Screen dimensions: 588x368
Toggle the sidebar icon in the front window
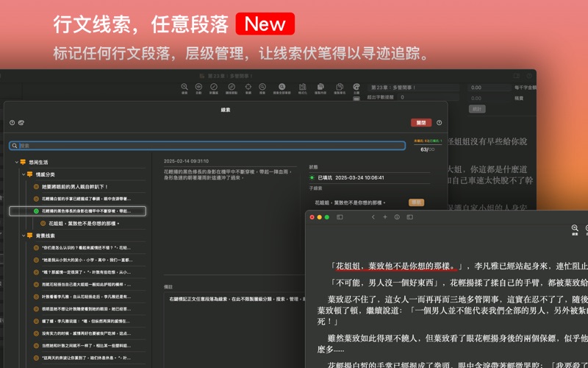click(x=340, y=217)
